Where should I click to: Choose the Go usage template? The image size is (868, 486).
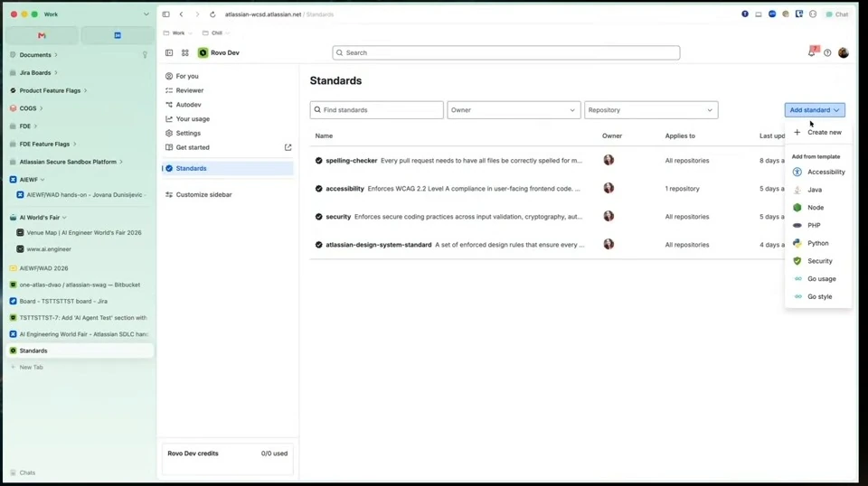tap(819, 278)
